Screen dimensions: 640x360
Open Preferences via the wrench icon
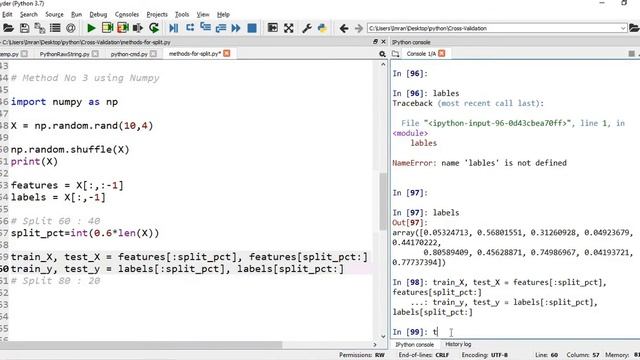[307, 28]
